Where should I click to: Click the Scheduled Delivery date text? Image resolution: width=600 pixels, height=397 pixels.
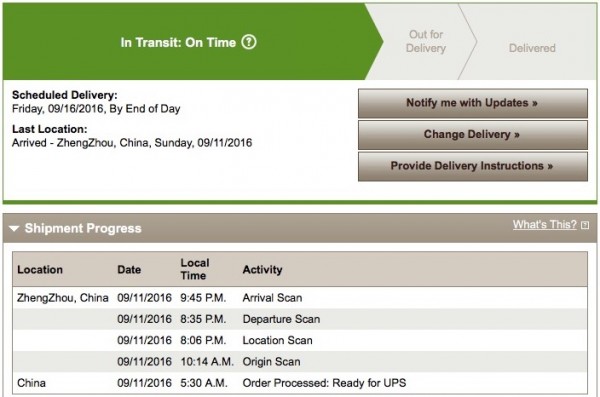[96, 109]
